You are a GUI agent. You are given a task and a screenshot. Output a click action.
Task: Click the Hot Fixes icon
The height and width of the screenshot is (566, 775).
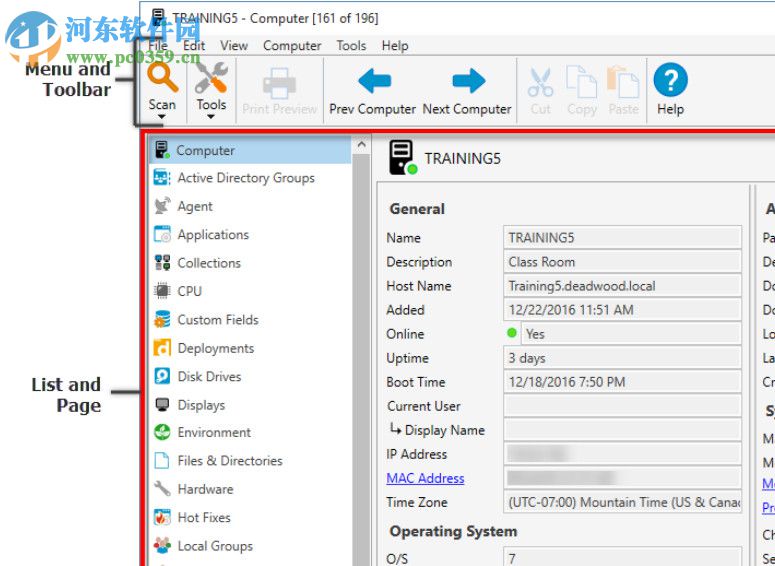tap(162, 517)
